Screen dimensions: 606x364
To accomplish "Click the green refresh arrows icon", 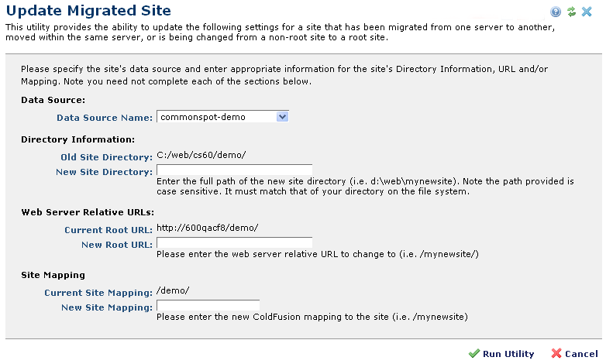I will [571, 12].
